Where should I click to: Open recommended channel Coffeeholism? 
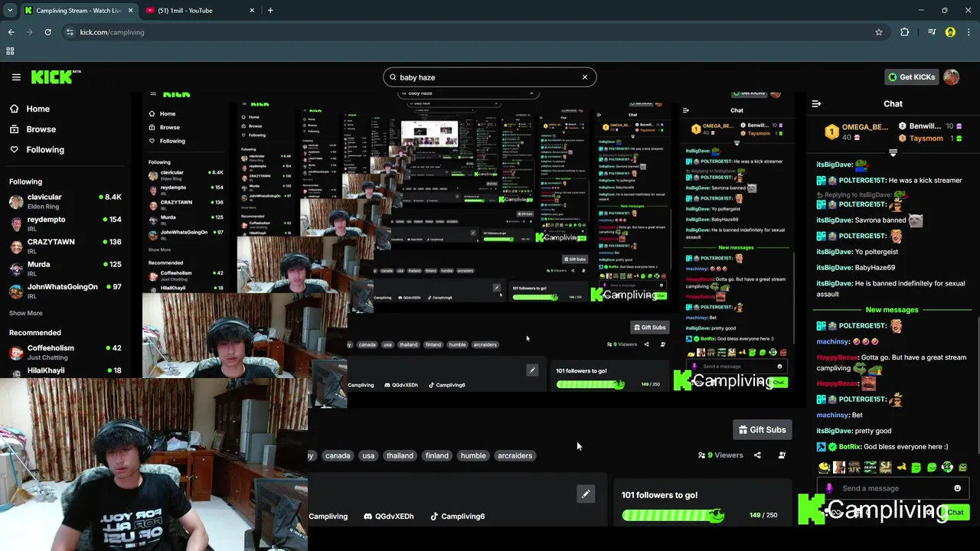pyautogui.click(x=65, y=352)
